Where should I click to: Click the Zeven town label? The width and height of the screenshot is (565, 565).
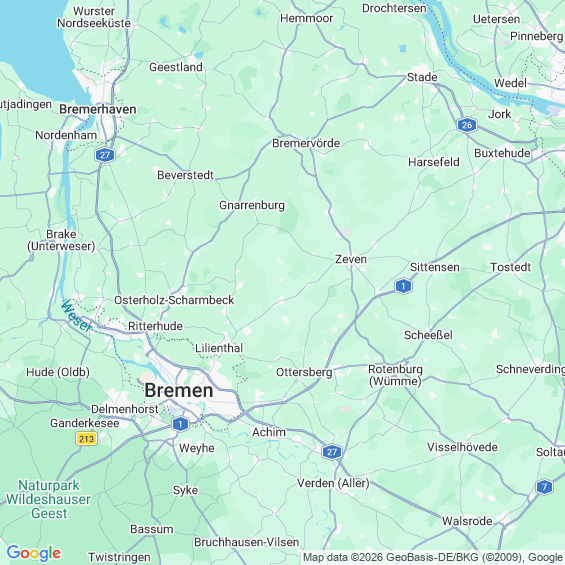[351, 259]
